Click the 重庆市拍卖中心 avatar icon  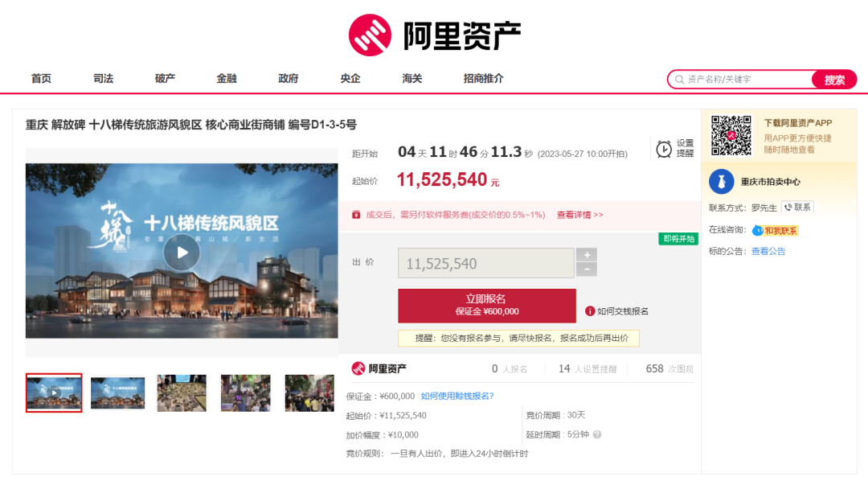[721, 182]
